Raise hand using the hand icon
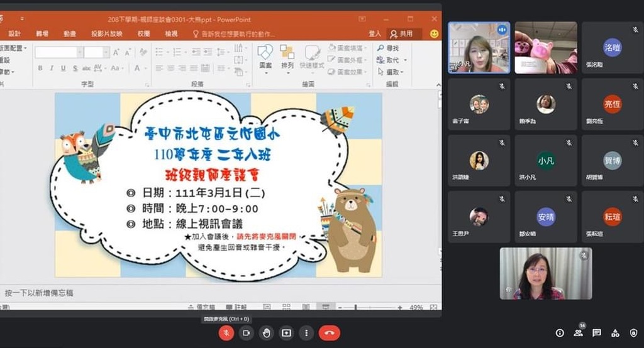 pos(266,333)
